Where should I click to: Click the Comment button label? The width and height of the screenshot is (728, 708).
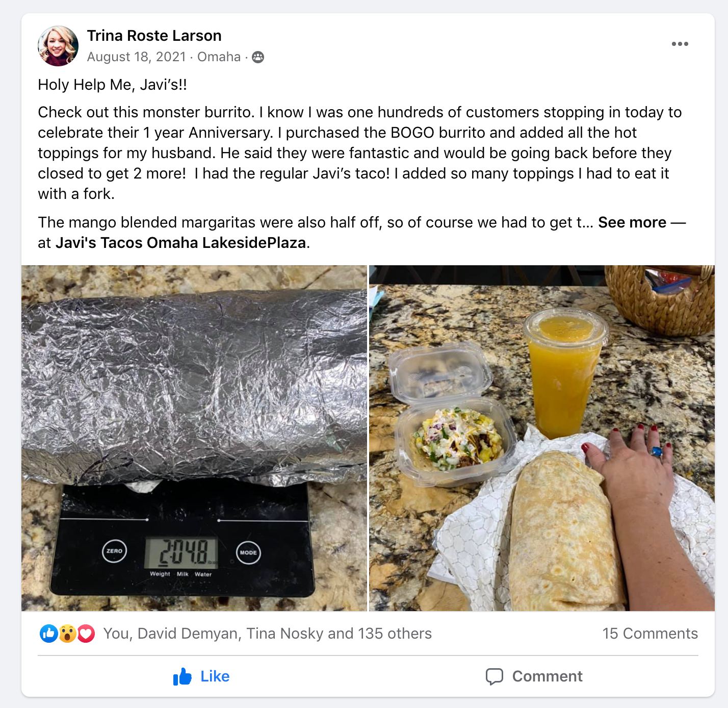point(547,676)
